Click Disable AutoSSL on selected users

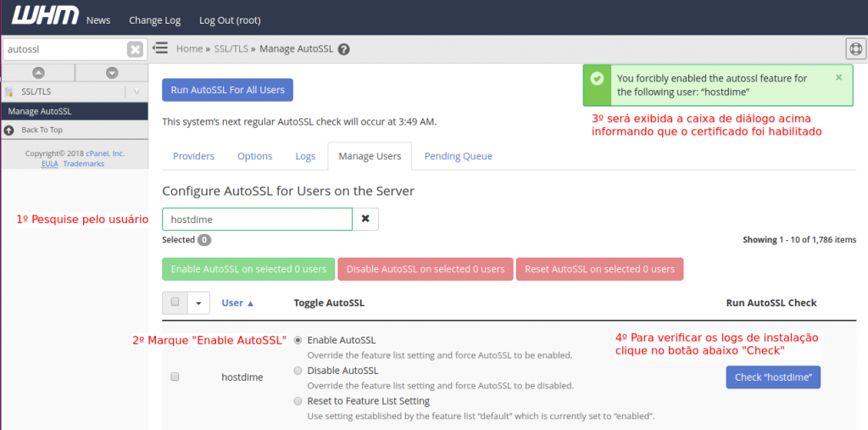pos(426,270)
